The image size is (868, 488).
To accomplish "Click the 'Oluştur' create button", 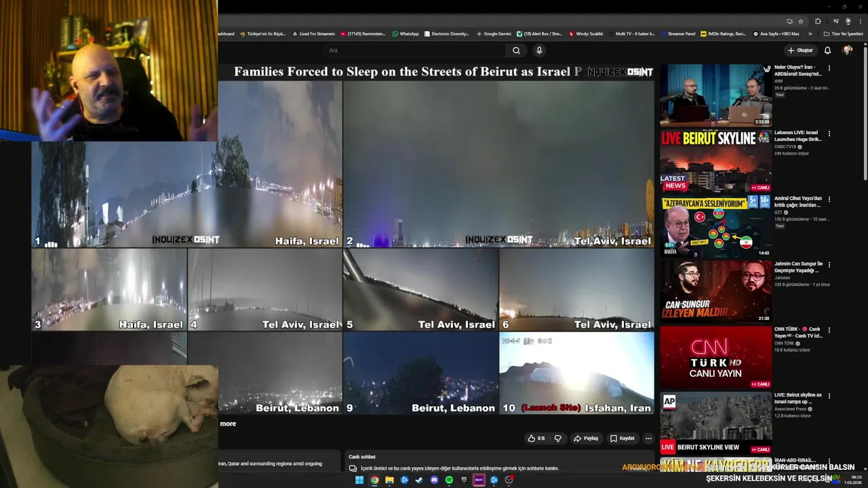I will [800, 50].
